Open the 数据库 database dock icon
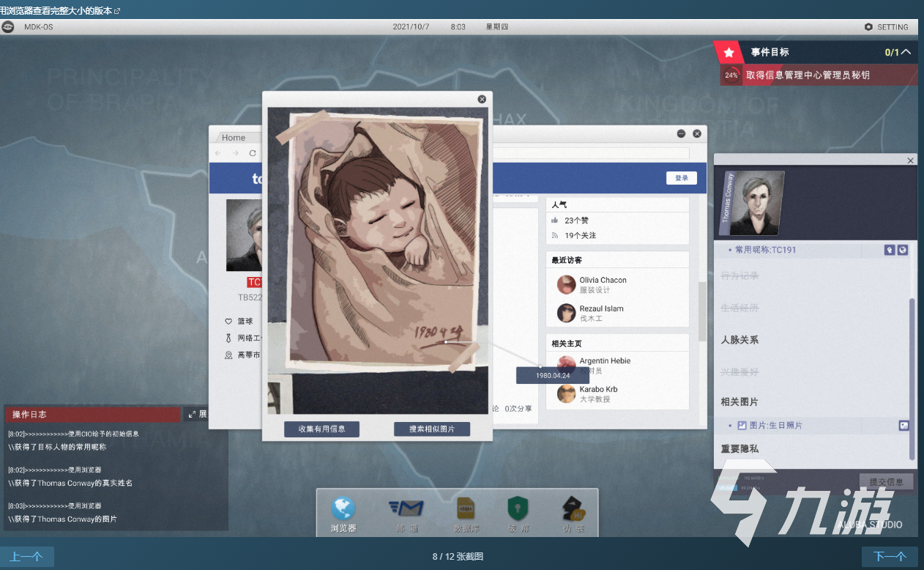Viewport: 924px width, 570px height. pyautogui.click(x=466, y=514)
